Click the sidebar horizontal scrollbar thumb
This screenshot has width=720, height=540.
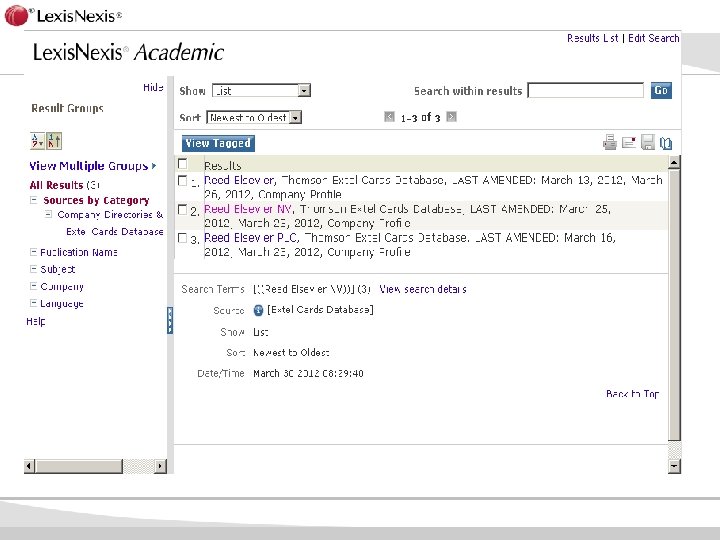[x=79, y=467]
